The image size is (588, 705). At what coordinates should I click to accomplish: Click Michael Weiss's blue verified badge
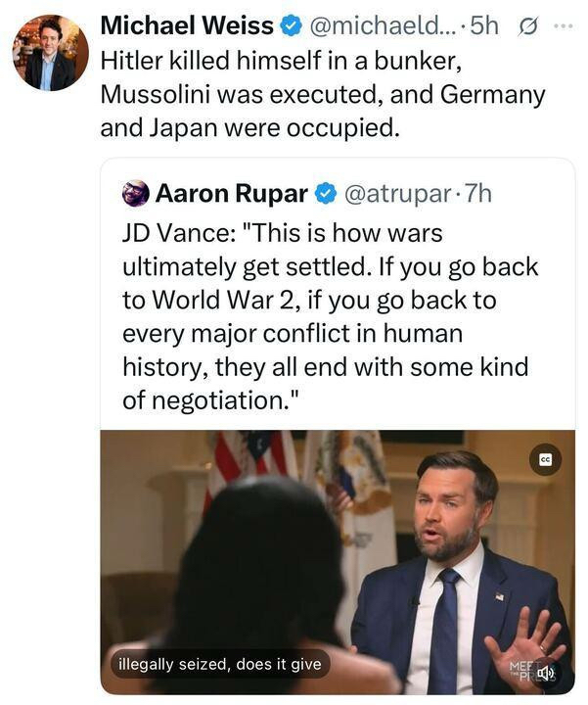point(291,24)
